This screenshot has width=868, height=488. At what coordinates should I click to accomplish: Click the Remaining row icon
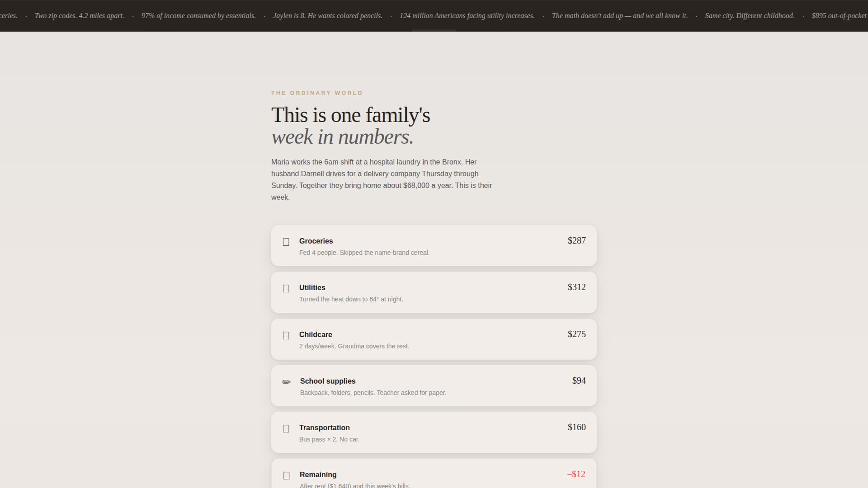(x=287, y=475)
